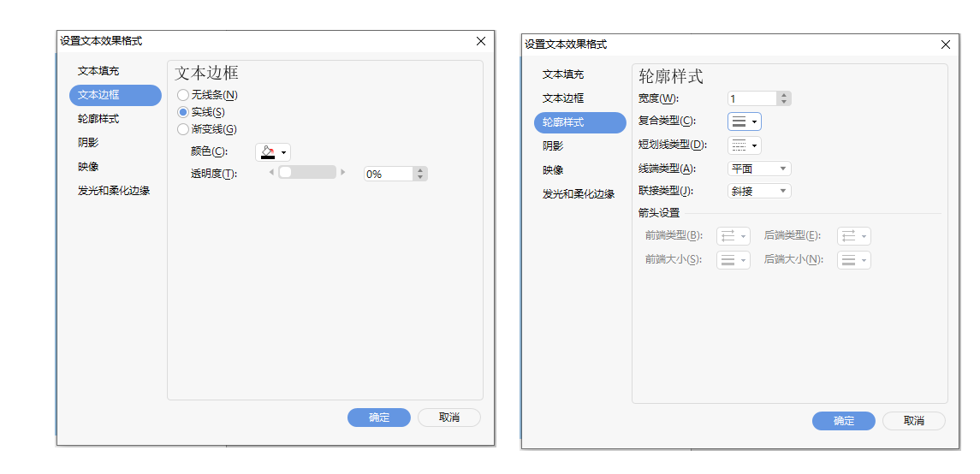The height and width of the screenshot is (474, 980).
Task: Close the left 设置文本效果格式 dialog
Action: (481, 41)
